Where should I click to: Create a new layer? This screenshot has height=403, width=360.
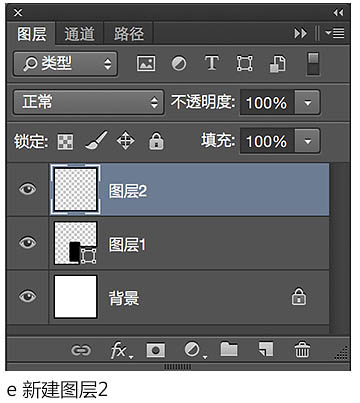[266, 349]
